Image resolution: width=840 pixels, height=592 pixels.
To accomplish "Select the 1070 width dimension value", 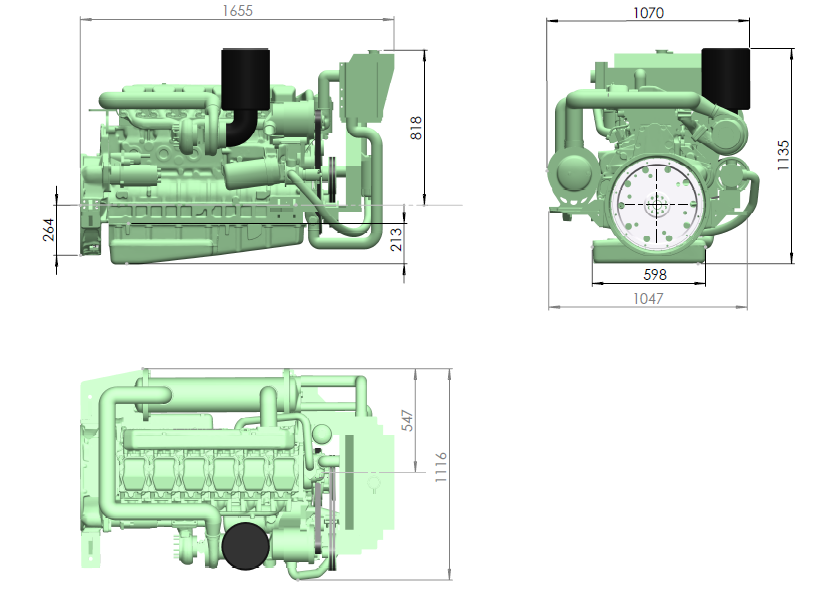I will [x=648, y=13].
